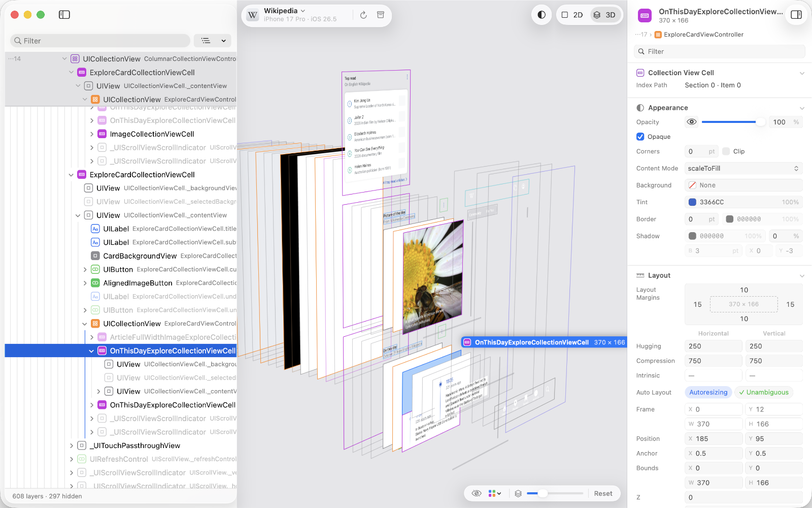Open the color grid options menu
Screen dimensions: 812x508
point(495,493)
